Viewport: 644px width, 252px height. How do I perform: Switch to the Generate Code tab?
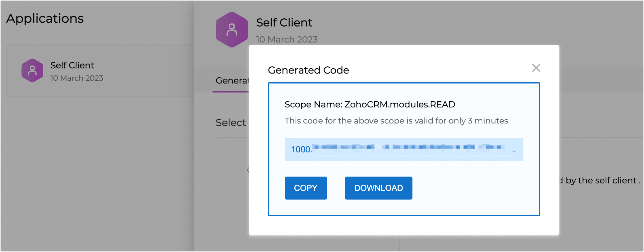(x=232, y=81)
